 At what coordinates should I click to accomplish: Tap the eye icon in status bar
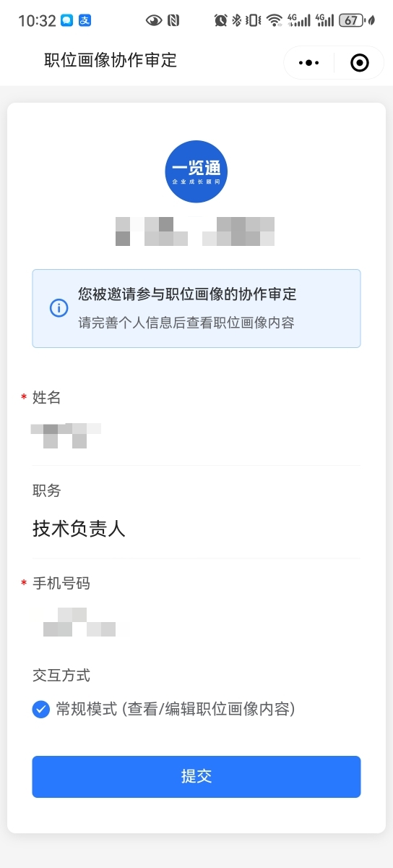154,20
